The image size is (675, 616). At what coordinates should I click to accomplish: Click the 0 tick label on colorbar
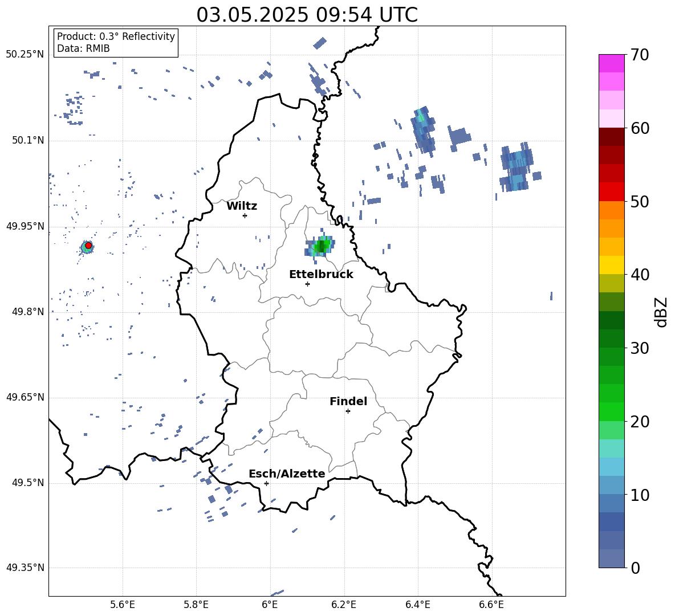tap(635, 568)
